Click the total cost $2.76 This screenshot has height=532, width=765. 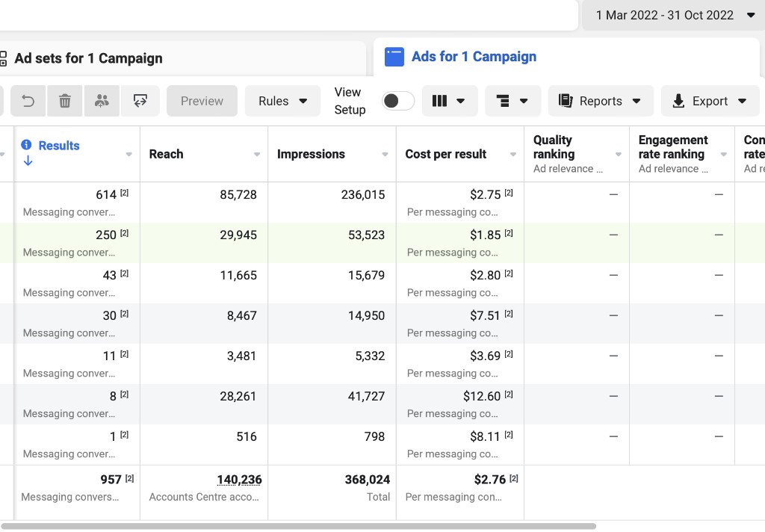tap(490, 480)
